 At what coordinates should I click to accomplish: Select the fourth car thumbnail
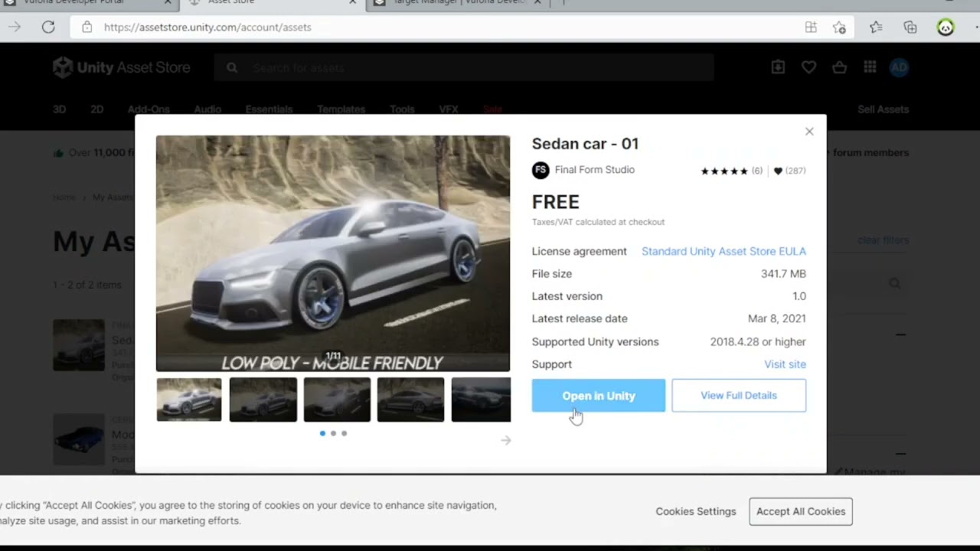point(410,399)
